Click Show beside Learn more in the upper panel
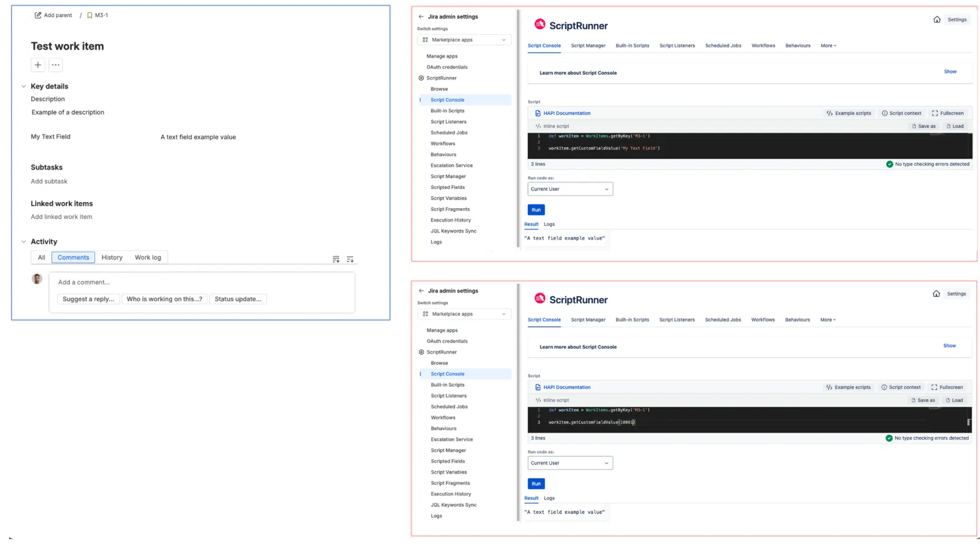Viewport: 980px width, 546px height. click(x=950, y=72)
